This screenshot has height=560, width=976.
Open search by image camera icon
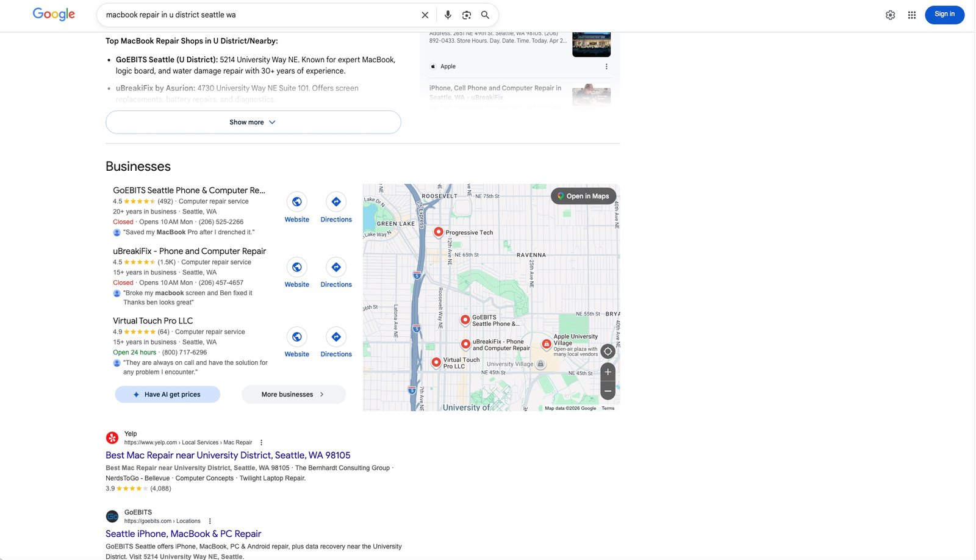(x=467, y=15)
